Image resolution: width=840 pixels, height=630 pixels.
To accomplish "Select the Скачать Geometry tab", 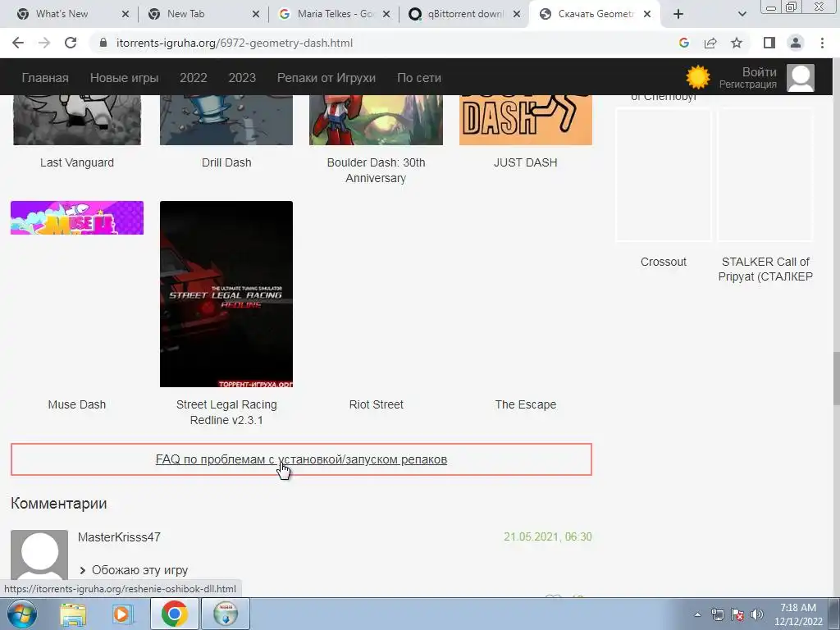I will tap(595, 14).
